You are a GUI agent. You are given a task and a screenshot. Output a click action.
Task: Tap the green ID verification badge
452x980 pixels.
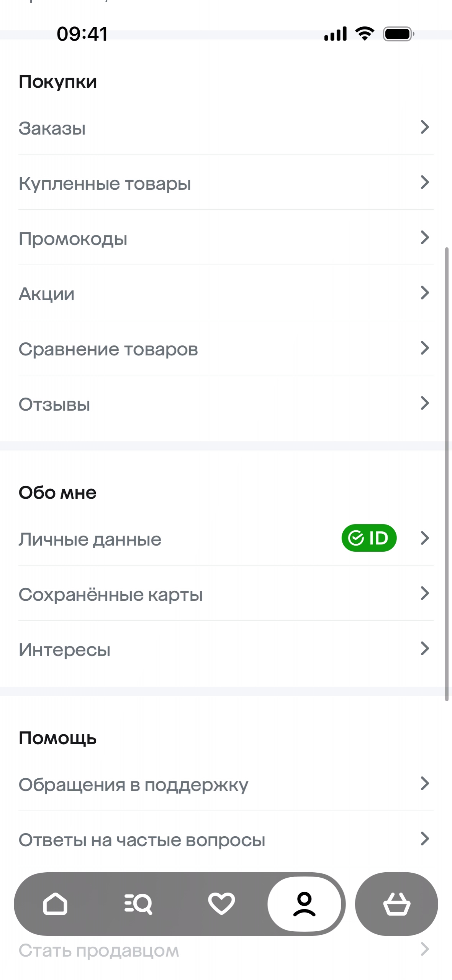(369, 538)
